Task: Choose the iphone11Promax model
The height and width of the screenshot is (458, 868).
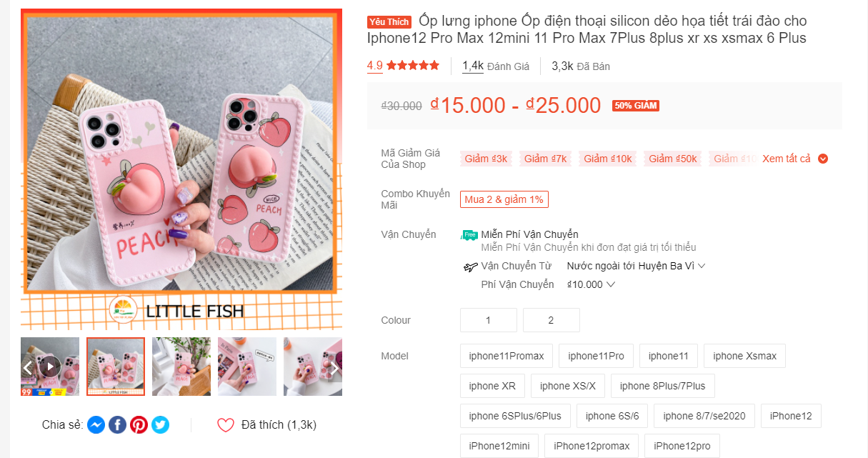Action: coord(507,356)
